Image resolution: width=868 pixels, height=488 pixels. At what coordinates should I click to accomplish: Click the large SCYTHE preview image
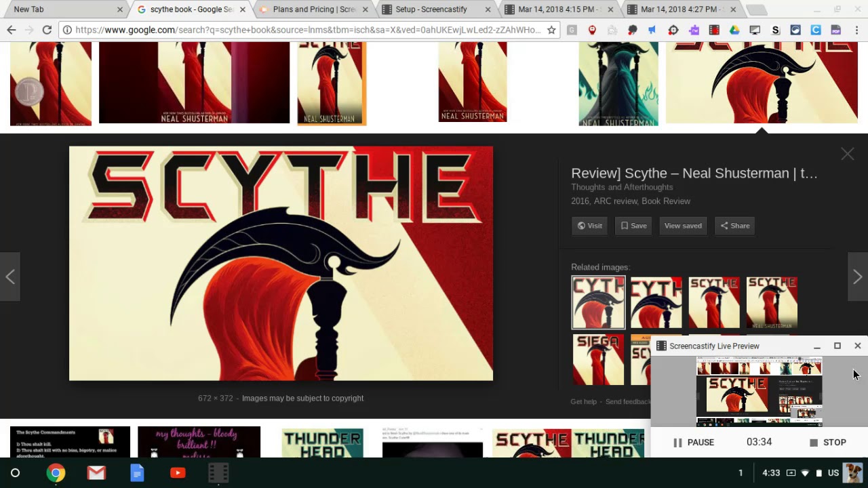click(x=281, y=264)
